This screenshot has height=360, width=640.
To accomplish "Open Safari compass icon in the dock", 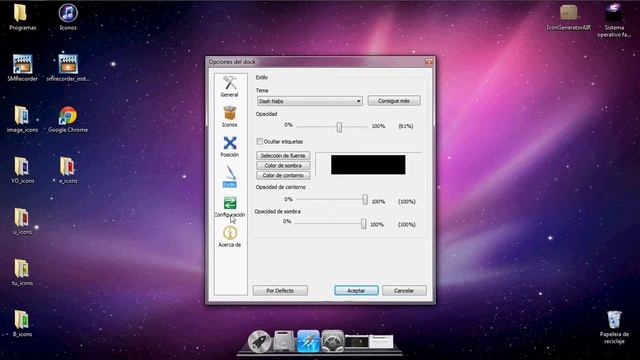I will [308, 341].
